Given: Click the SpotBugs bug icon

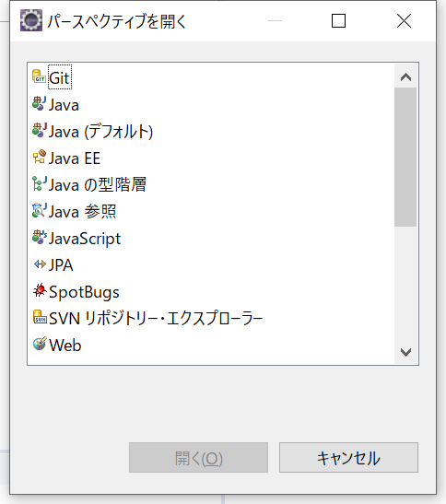Looking at the screenshot, I should pos(40,290).
